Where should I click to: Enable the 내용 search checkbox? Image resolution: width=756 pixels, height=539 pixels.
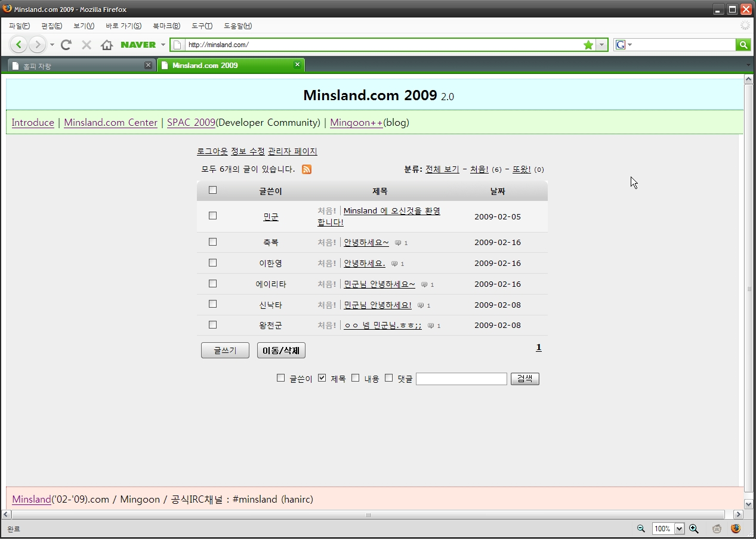(x=355, y=378)
